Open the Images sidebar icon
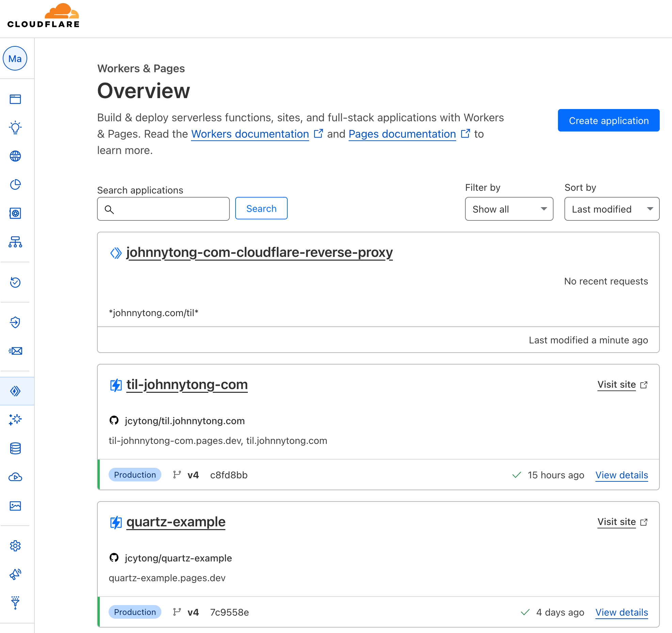 point(15,506)
